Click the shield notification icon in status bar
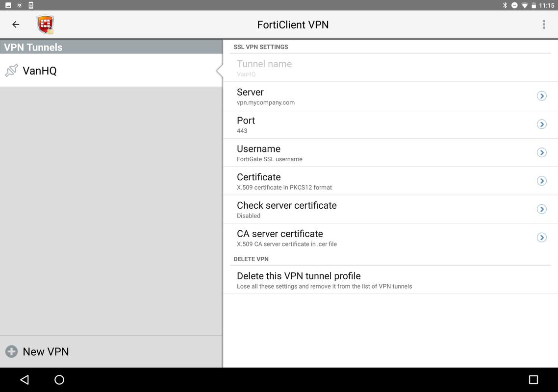 [20, 5]
